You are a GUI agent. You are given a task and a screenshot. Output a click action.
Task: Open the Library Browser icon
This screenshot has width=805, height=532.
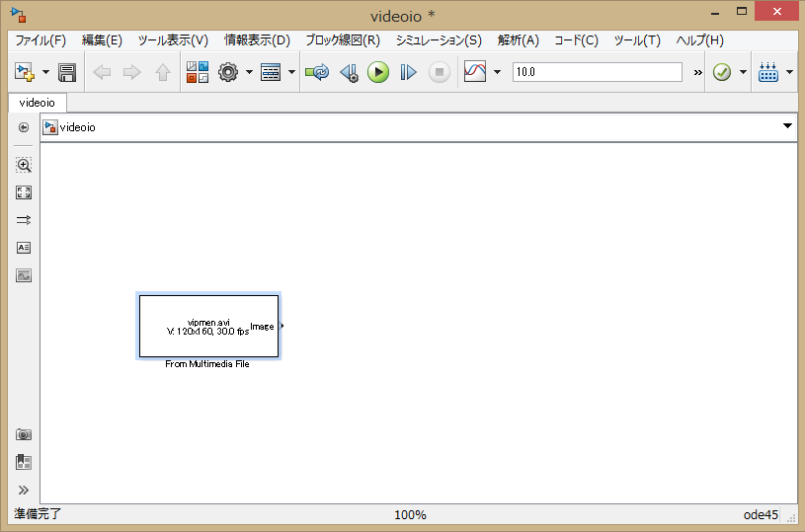point(198,72)
